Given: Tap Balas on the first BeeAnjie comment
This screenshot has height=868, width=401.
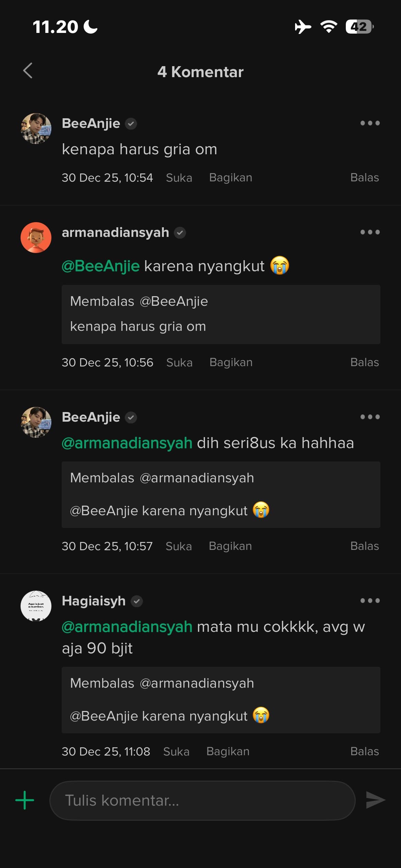Looking at the screenshot, I should (x=364, y=178).
